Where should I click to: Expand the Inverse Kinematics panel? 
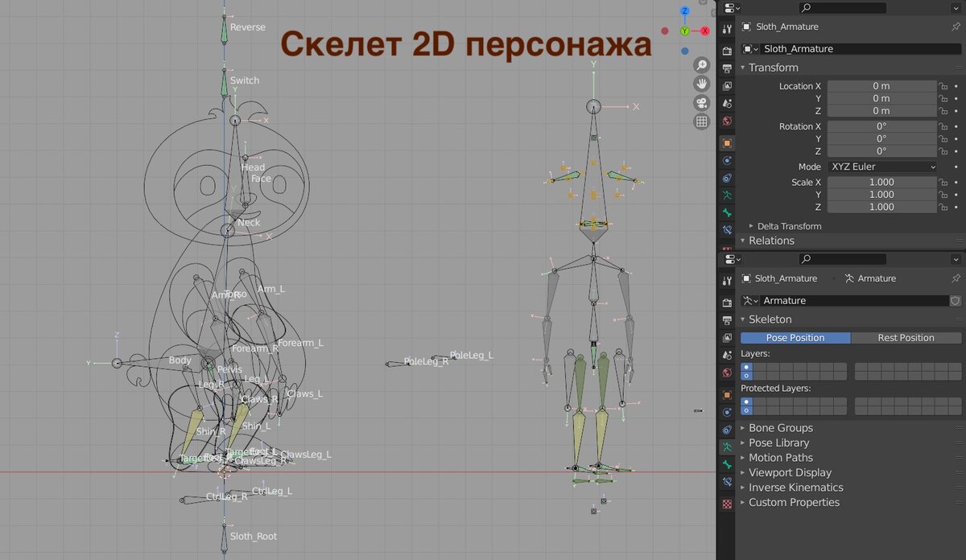click(x=795, y=487)
